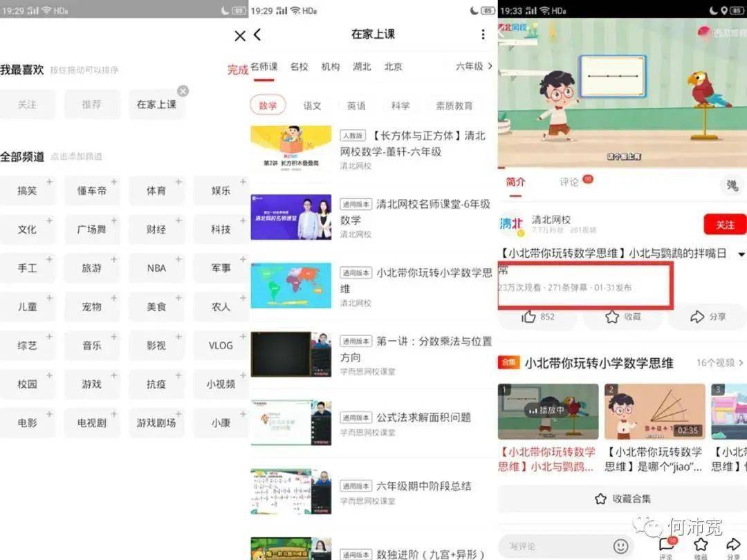Switch to the 评论 tab
Image resolution: width=747 pixels, height=560 pixels.
coord(569,182)
